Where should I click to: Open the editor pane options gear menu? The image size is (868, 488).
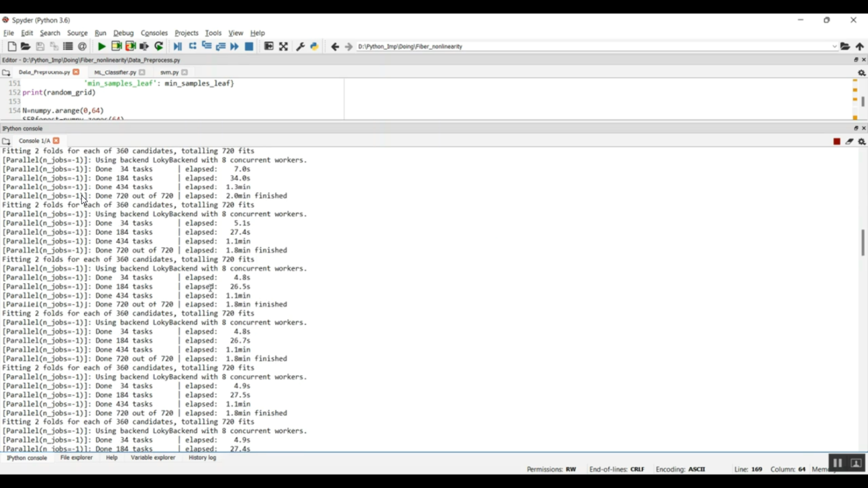pyautogui.click(x=862, y=73)
